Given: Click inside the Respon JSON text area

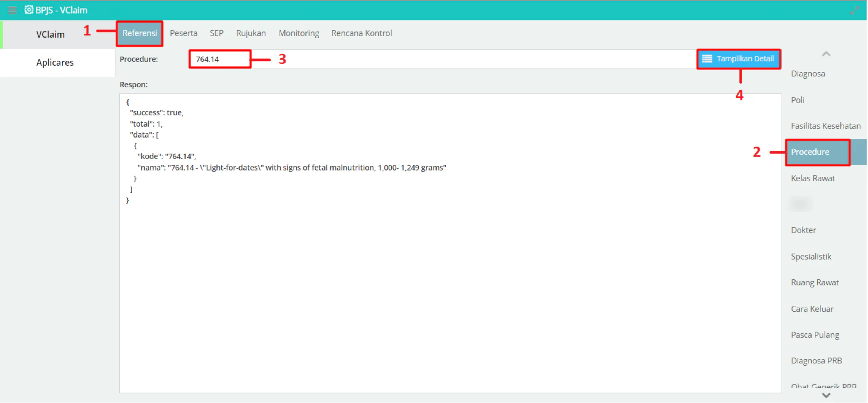Looking at the screenshot, I should coord(450,243).
